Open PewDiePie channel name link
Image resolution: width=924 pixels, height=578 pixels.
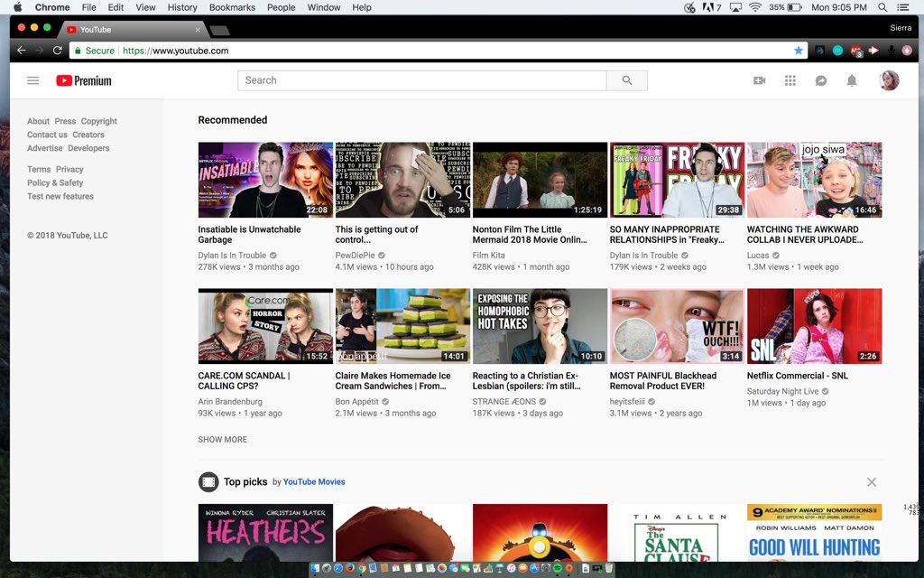coord(355,256)
